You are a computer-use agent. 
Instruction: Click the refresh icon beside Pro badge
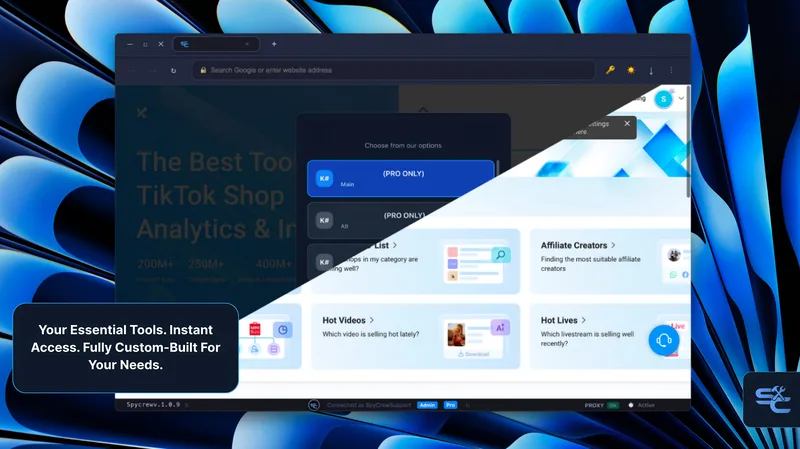click(x=467, y=405)
